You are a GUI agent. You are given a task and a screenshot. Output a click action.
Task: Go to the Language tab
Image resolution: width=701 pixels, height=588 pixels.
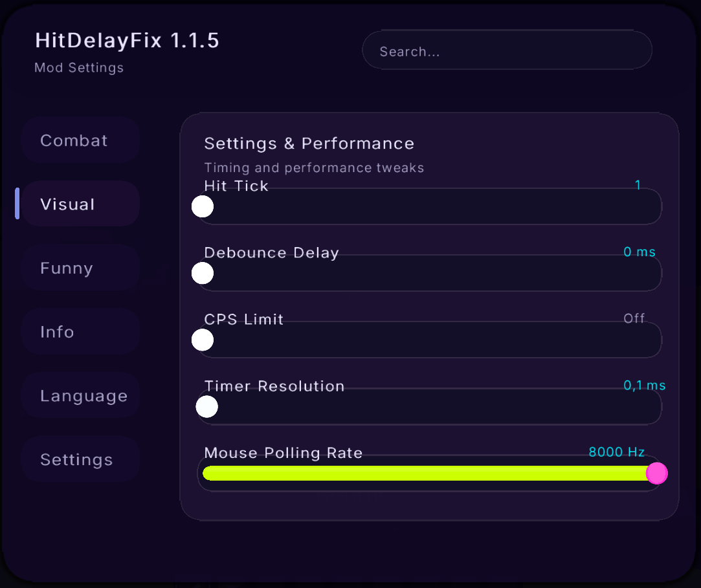pyautogui.click(x=80, y=395)
